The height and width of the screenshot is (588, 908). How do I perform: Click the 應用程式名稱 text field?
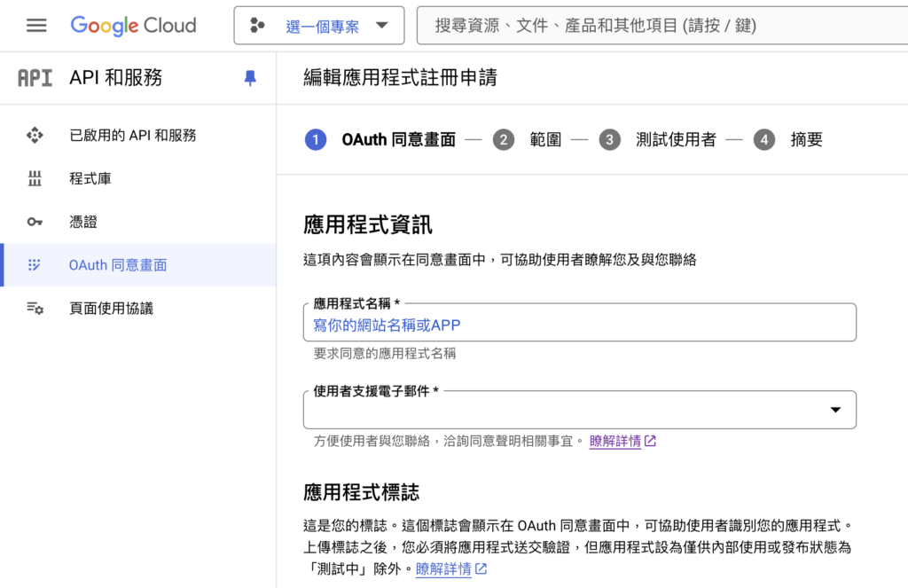580,325
